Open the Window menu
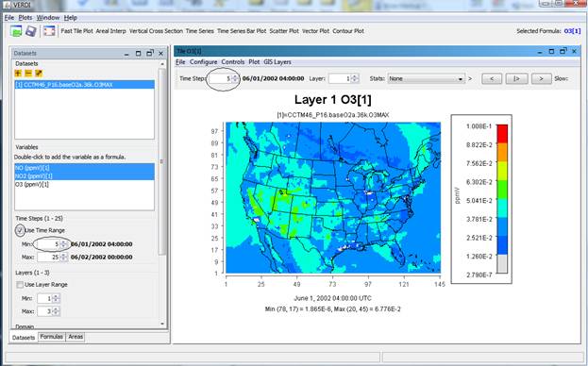 pyautogui.click(x=48, y=18)
